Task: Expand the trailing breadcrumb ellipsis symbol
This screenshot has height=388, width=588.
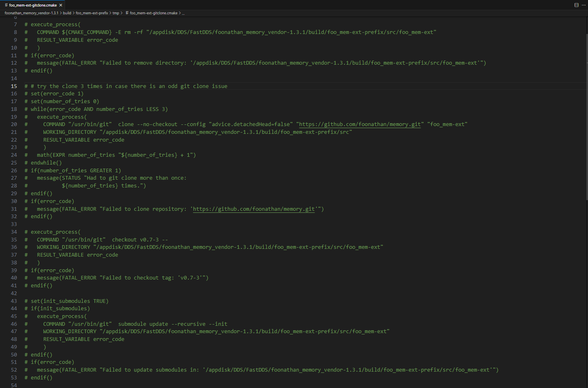Action: [183, 13]
